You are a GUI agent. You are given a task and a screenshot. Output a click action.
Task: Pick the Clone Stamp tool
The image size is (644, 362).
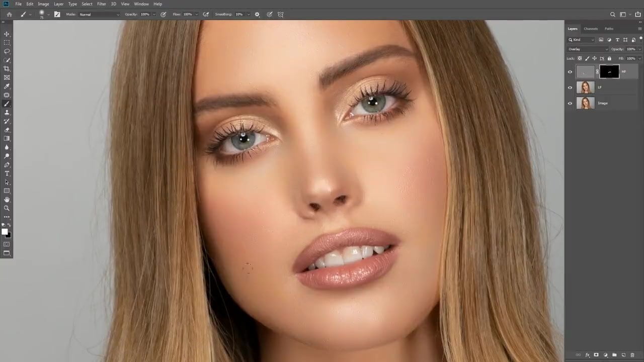coord(7,113)
